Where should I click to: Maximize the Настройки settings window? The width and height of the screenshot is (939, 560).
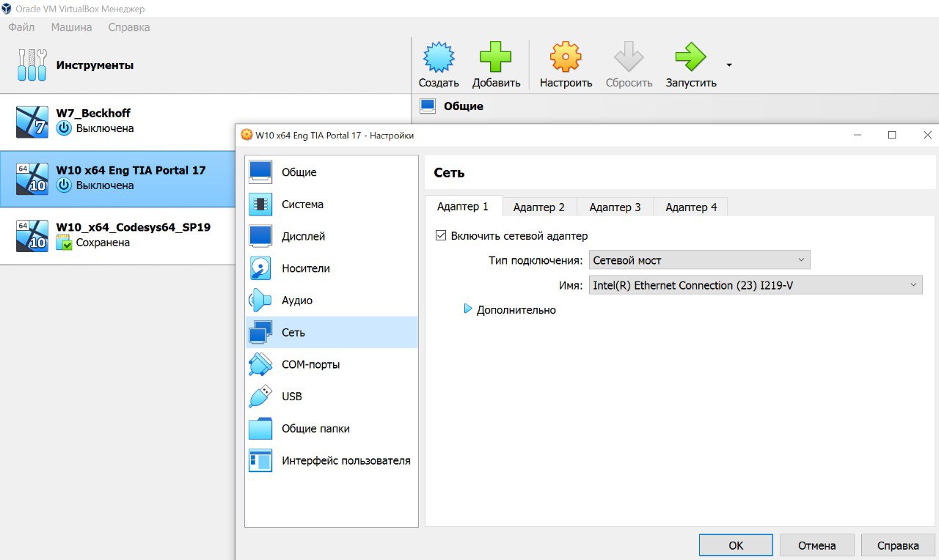coord(892,135)
